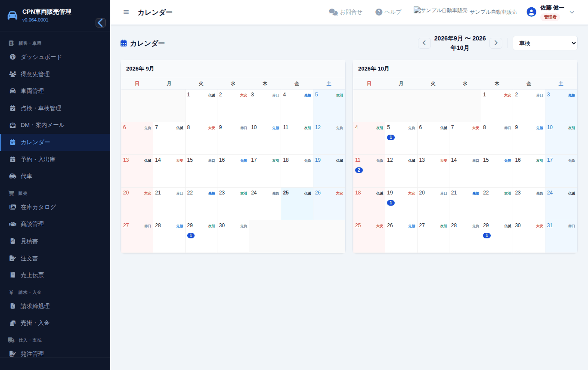
Task: Click the hamburger menu icon
Action: (x=126, y=12)
